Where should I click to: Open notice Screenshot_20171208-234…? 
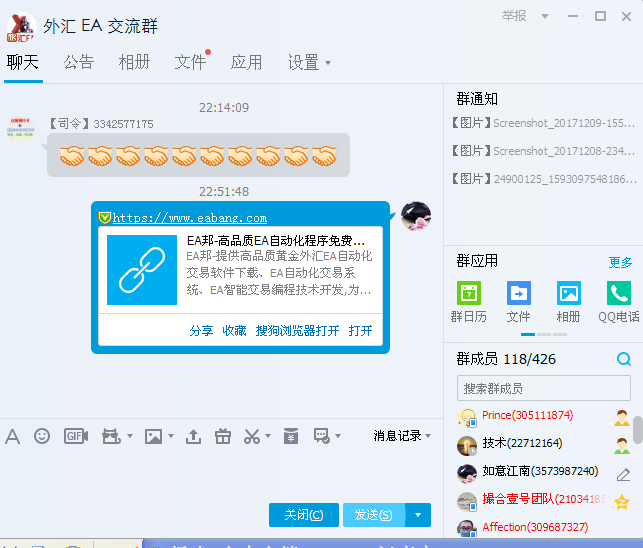(543, 151)
